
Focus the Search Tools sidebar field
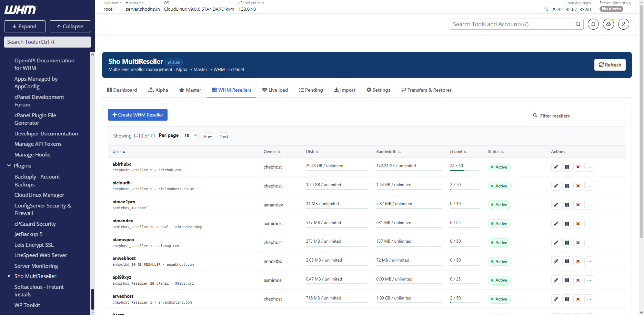tap(48, 42)
